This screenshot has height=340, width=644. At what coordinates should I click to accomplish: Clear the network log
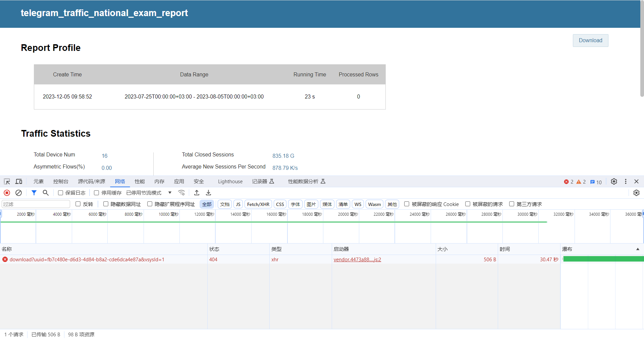[x=19, y=193]
